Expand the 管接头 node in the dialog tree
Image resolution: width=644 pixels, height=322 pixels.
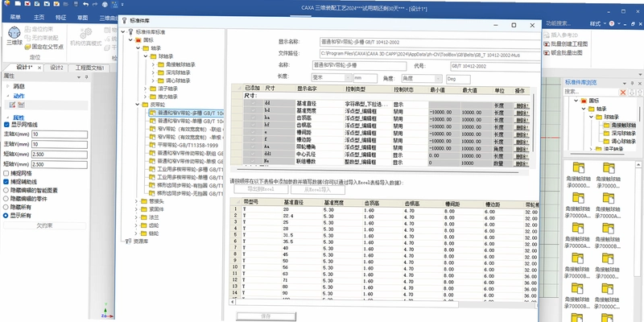click(x=137, y=201)
